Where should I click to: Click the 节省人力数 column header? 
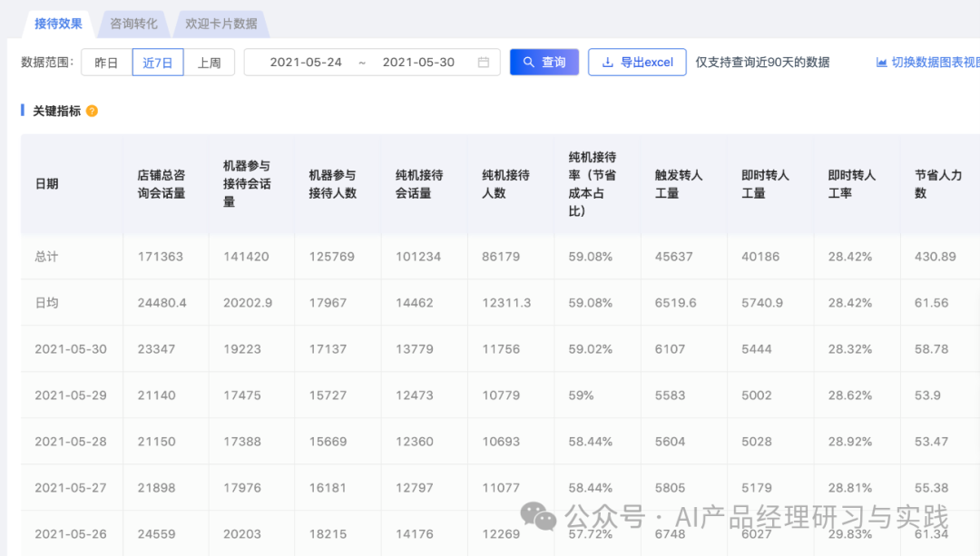coord(938,184)
